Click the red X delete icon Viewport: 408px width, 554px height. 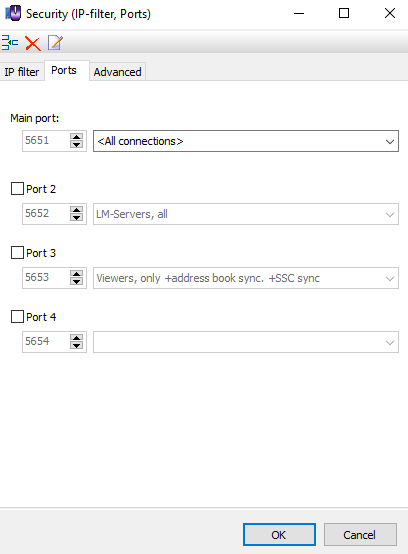click(33, 43)
